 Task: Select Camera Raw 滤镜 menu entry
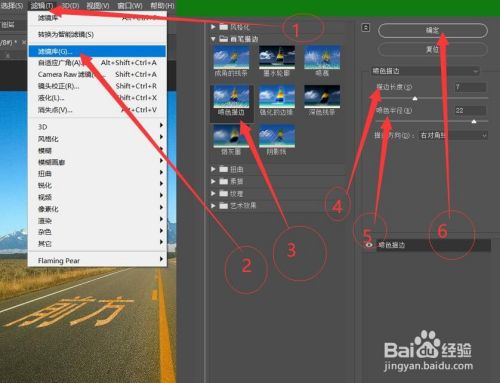pyautogui.click(x=97, y=74)
